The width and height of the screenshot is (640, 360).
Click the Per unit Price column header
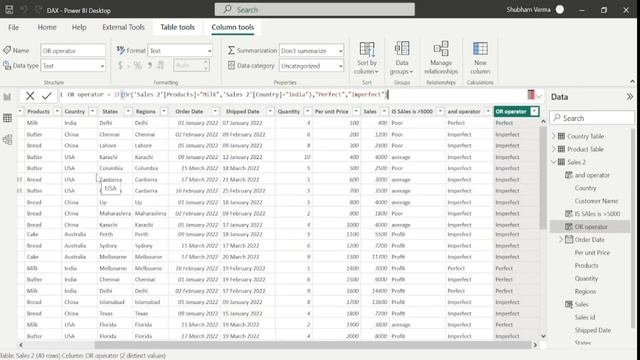coord(331,111)
